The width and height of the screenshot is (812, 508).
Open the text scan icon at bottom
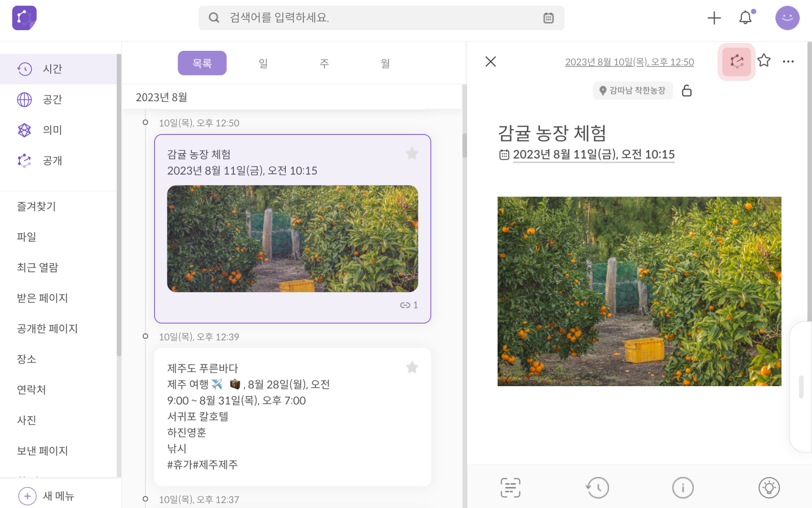tap(510, 487)
